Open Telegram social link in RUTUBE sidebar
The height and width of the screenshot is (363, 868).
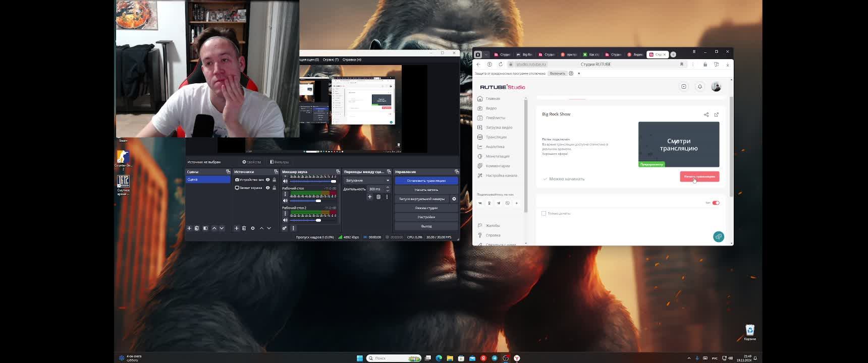[x=498, y=203]
